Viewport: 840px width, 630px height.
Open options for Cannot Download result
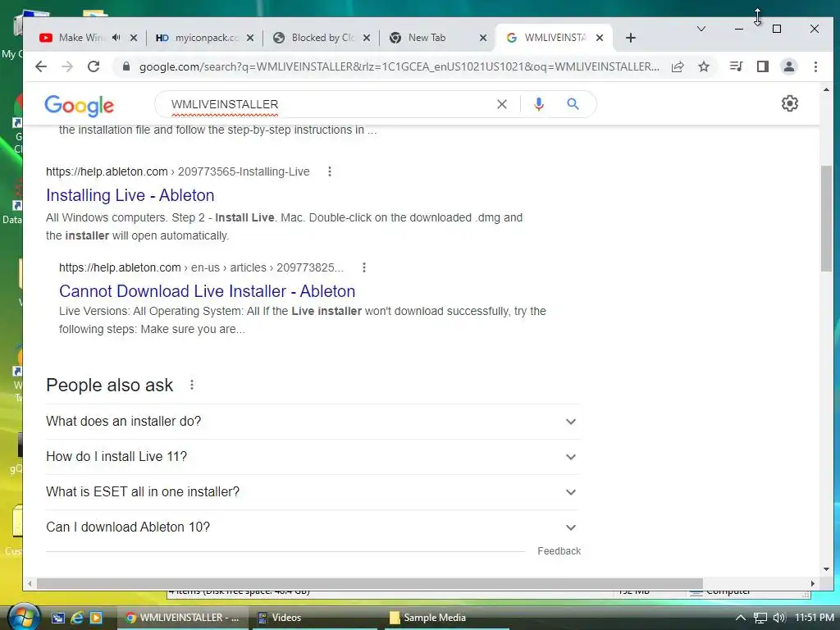tap(363, 267)
